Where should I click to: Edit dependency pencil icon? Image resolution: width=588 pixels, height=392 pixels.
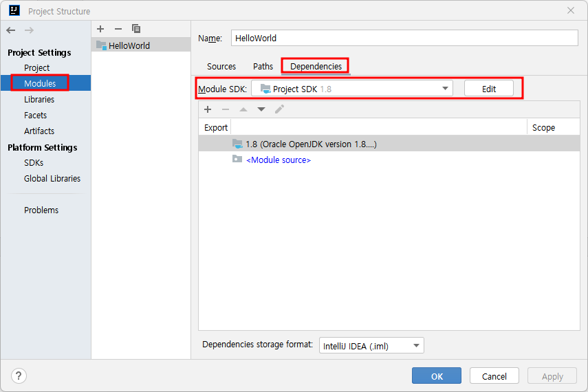[279, 109]
